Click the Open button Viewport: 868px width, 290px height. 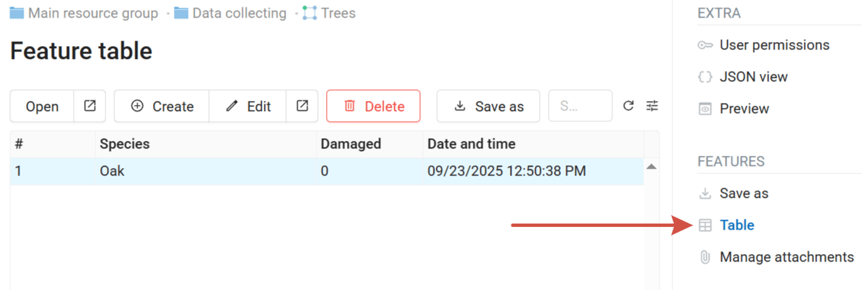[x=42, y=106]
